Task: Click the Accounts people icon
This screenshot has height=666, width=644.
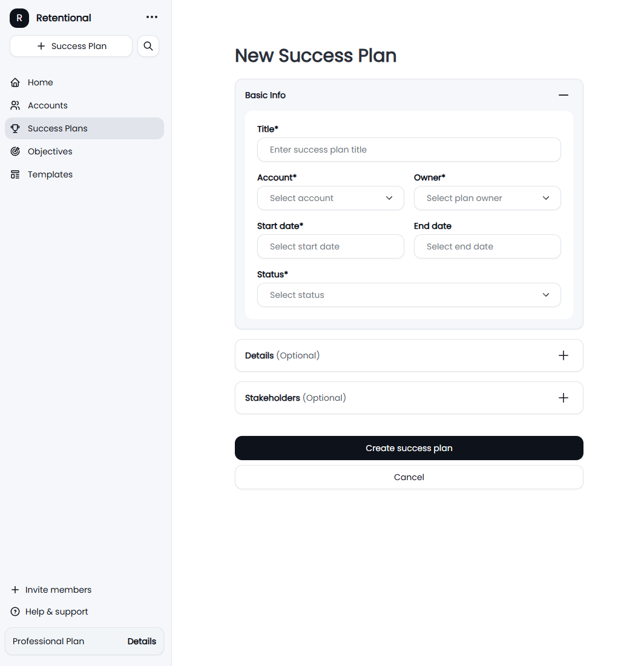Action: (15, 105)
